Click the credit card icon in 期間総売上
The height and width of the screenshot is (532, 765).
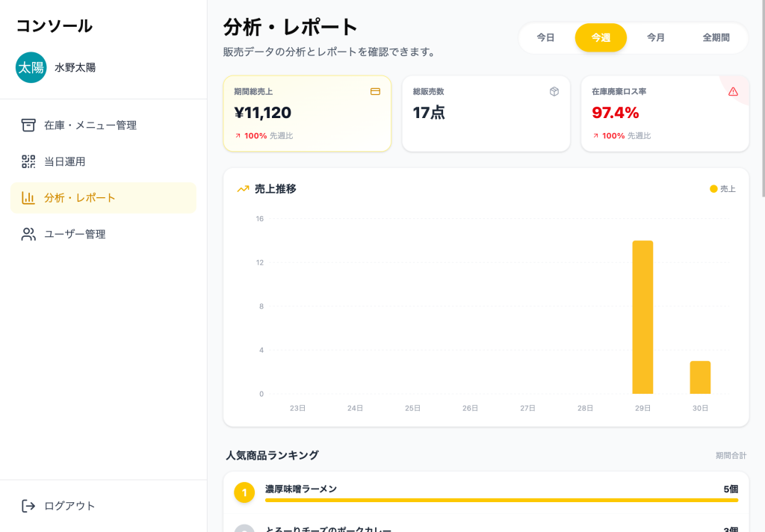[375, 92]
